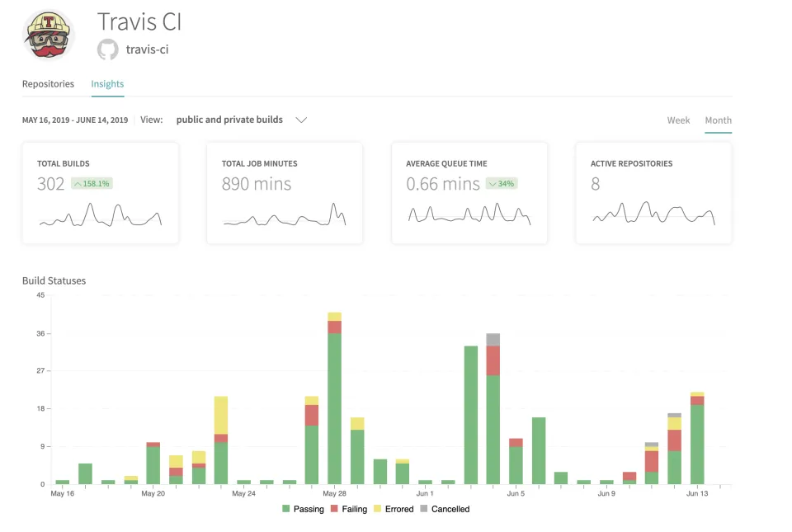Click the Failing legend label

(x=355, y=509)
